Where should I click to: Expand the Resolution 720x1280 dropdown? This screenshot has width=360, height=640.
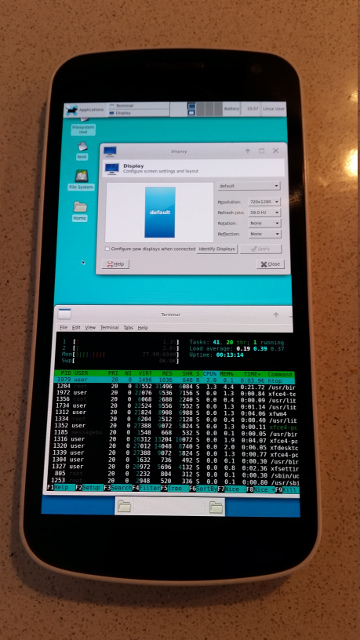point(264,202)
